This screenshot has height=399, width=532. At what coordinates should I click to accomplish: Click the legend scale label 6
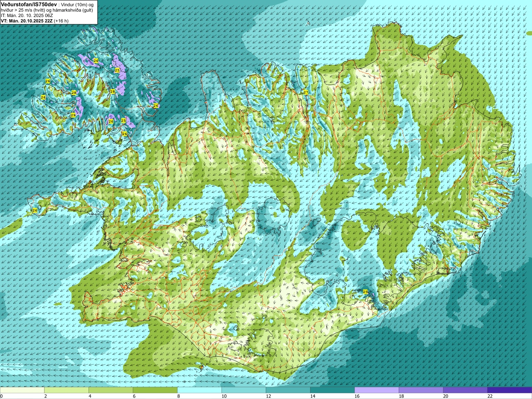click(x=134, y=396)
